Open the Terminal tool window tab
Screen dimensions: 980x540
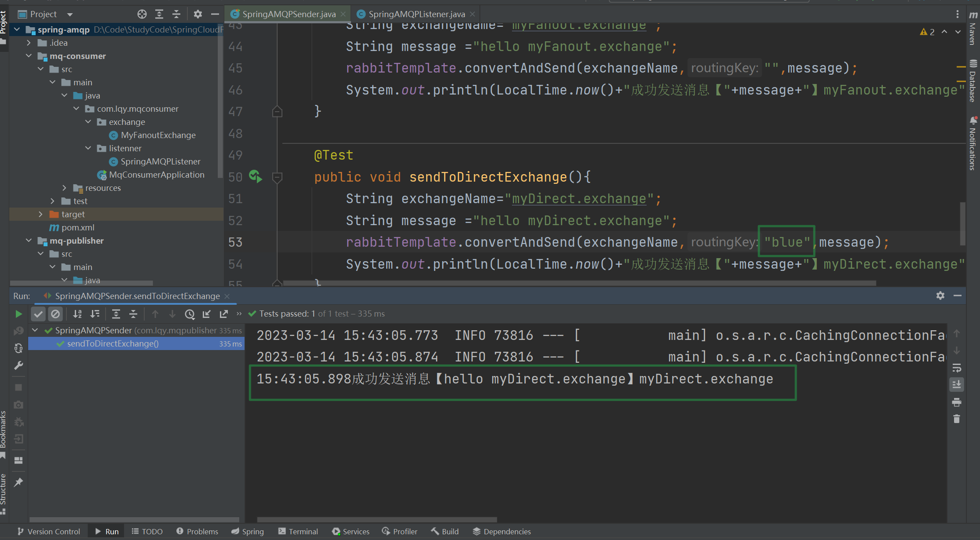pyautogui.click(x=298, y=531)
